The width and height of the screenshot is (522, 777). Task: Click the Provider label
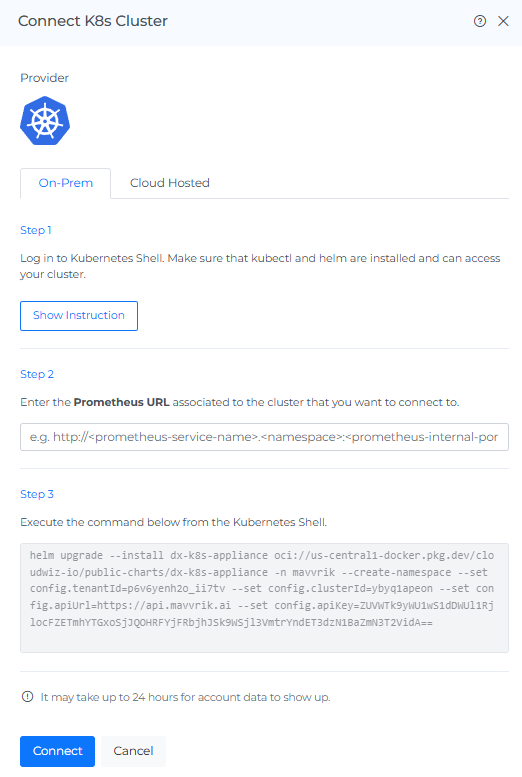coord(44,78)
